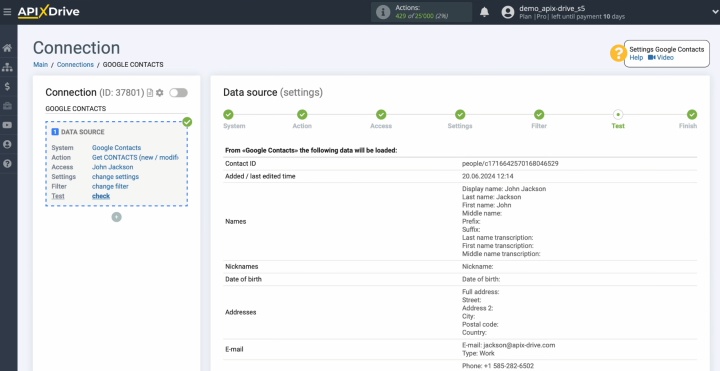Click change filter link
Screen dimensions: 720x371
[x=110, y=186]
